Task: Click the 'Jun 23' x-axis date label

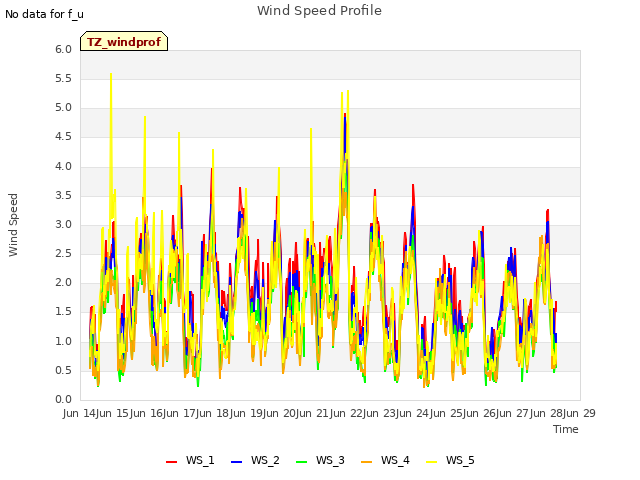Action: (381, 413)
